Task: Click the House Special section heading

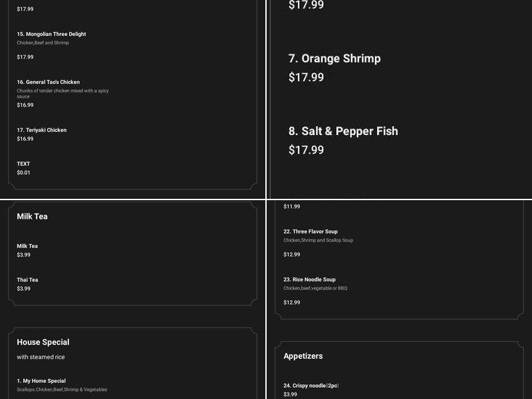Action: coord(43,342)
